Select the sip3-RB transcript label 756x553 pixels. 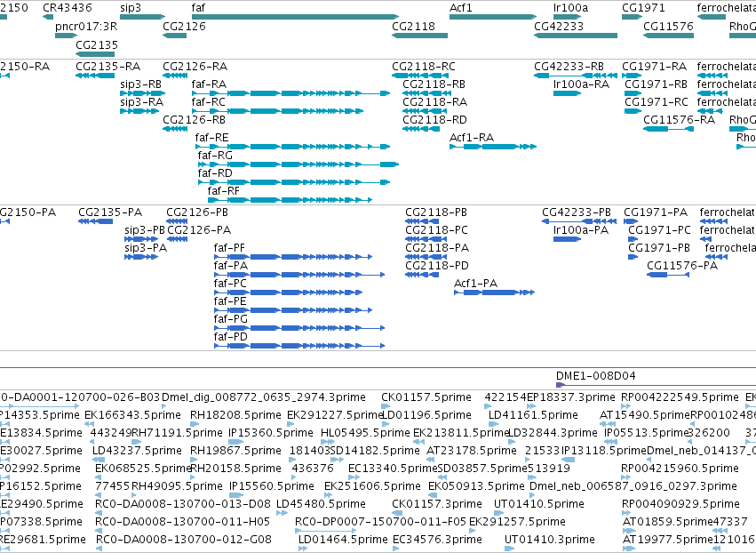point(140,84)
